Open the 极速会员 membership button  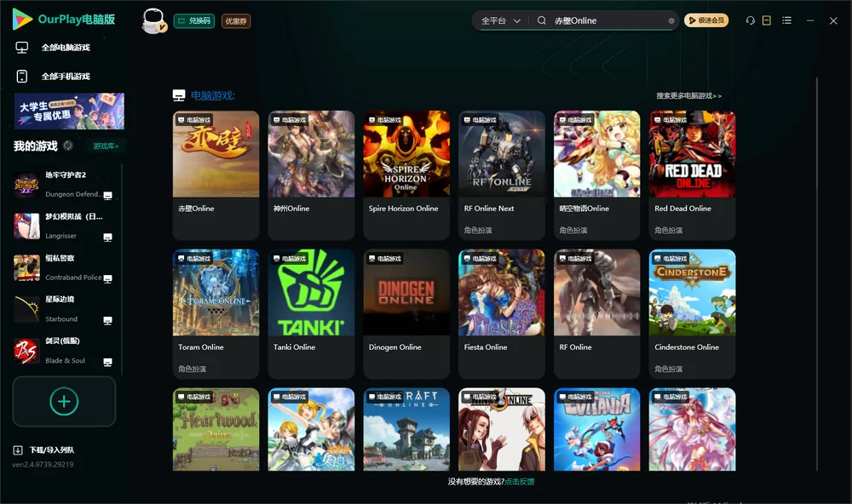pyautogui.click(x=706, y=20)
